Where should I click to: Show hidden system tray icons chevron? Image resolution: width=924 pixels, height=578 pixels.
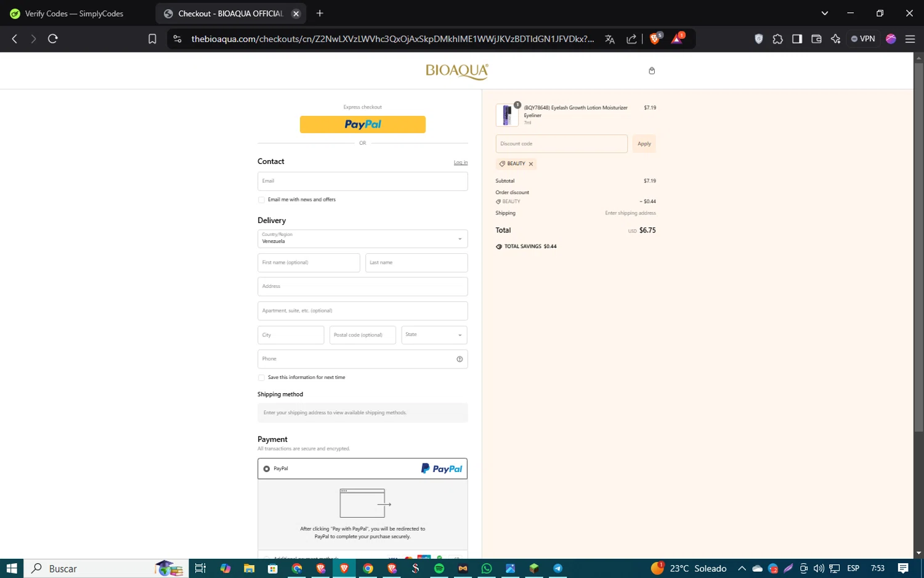(742, 568)
